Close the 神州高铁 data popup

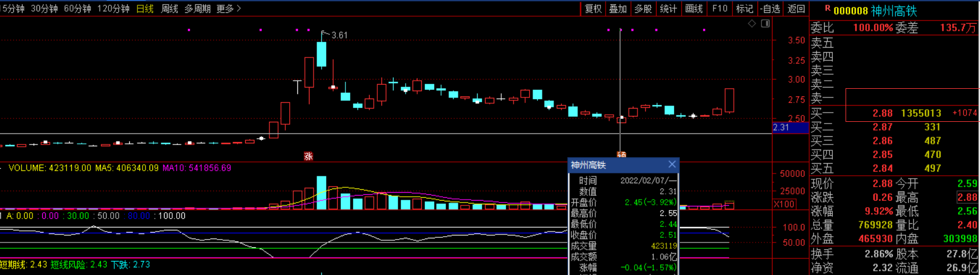point(672,165)
